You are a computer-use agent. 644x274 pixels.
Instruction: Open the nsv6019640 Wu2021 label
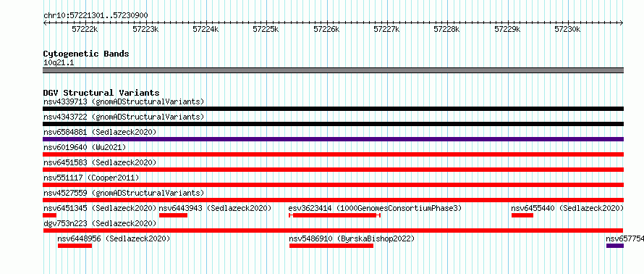(85, 147)
